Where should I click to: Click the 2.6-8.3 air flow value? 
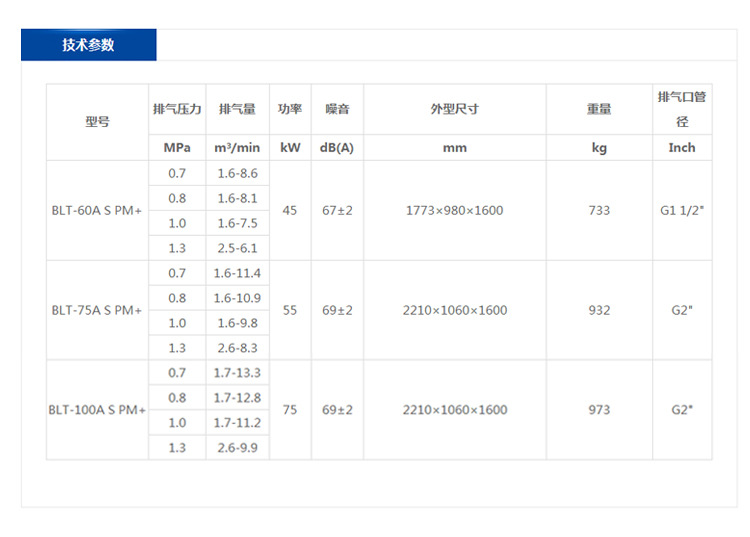(237, 348)
